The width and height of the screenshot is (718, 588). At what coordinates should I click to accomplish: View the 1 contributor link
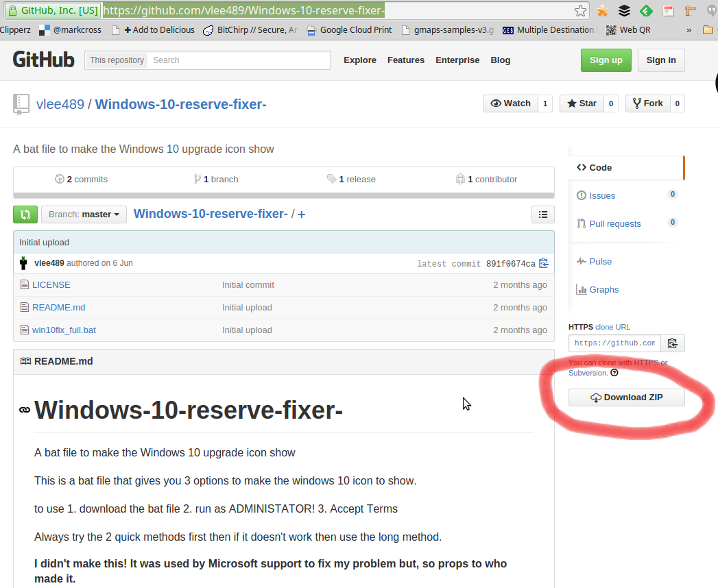[x=486, y=180]
